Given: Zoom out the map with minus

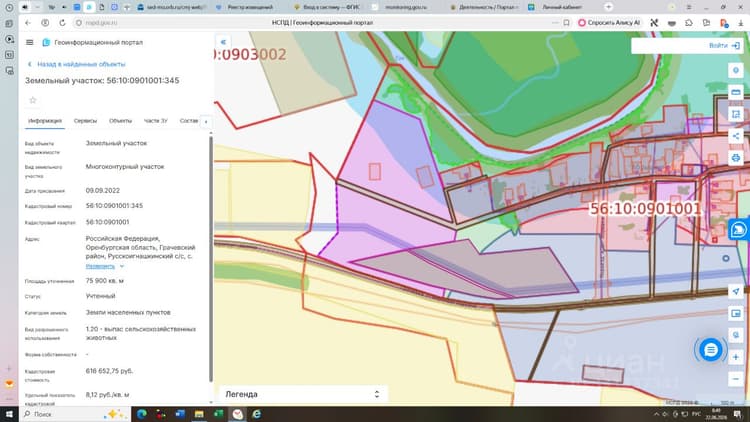Looking at the screenshot, I should [x=736, y=379].
